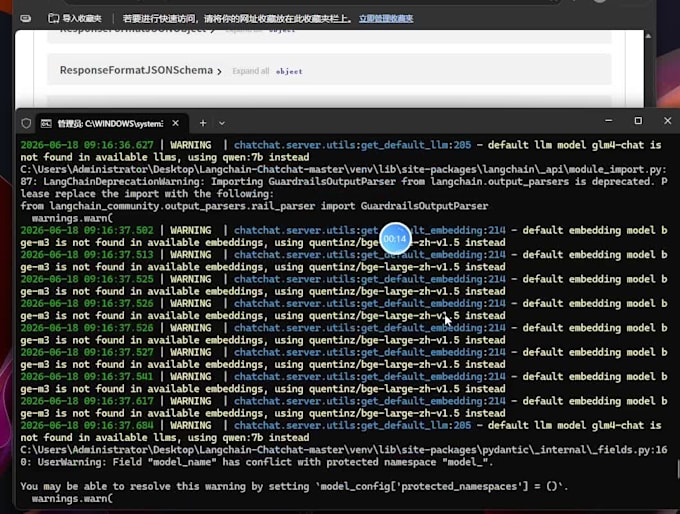Image resolution: width=680 pixels, height=514 pixels.
Task: Click the timestamp 2026-06-18 09:16:37.617
Action: pos(87,401)
